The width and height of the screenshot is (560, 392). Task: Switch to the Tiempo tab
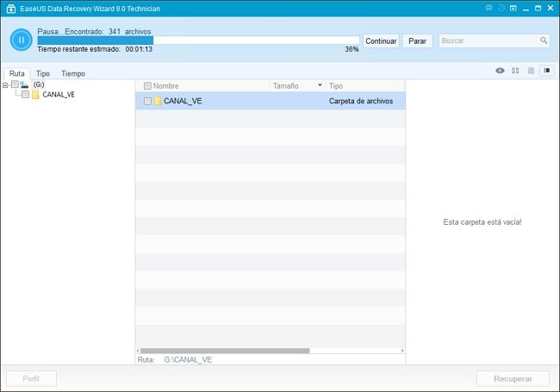point(73,73)
